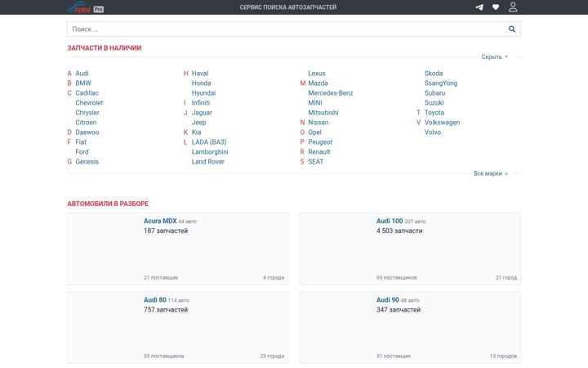
Task: Select Peugeot brand
Action: pos(320,142)
